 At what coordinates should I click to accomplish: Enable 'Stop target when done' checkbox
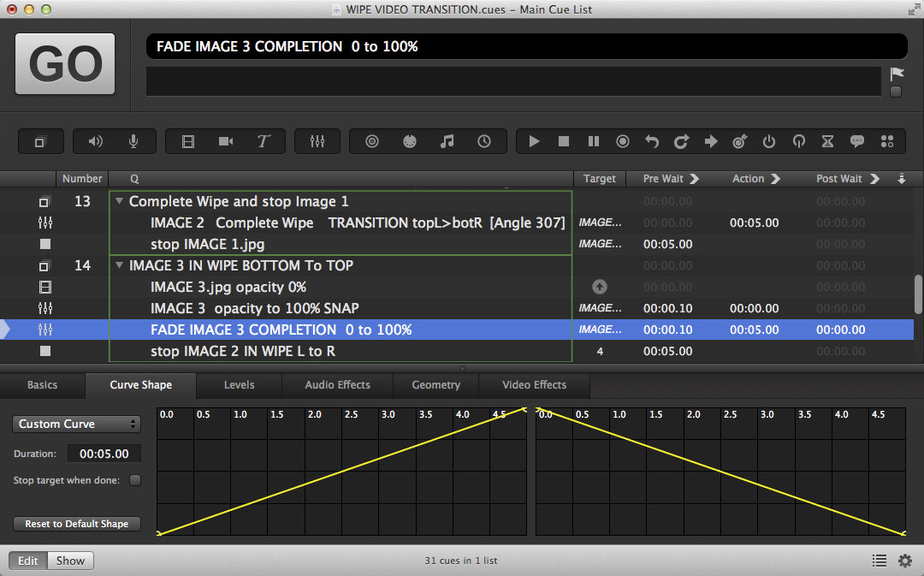point(135,480)
